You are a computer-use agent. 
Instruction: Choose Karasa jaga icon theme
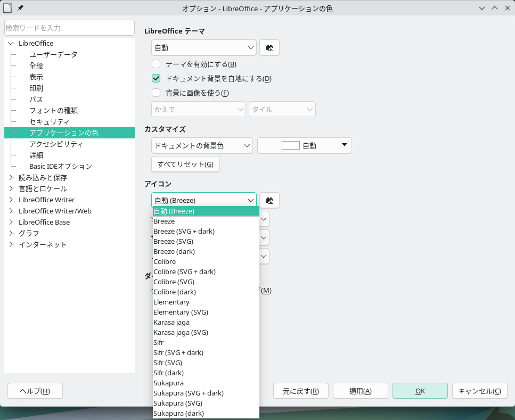(x=171, y=322)
